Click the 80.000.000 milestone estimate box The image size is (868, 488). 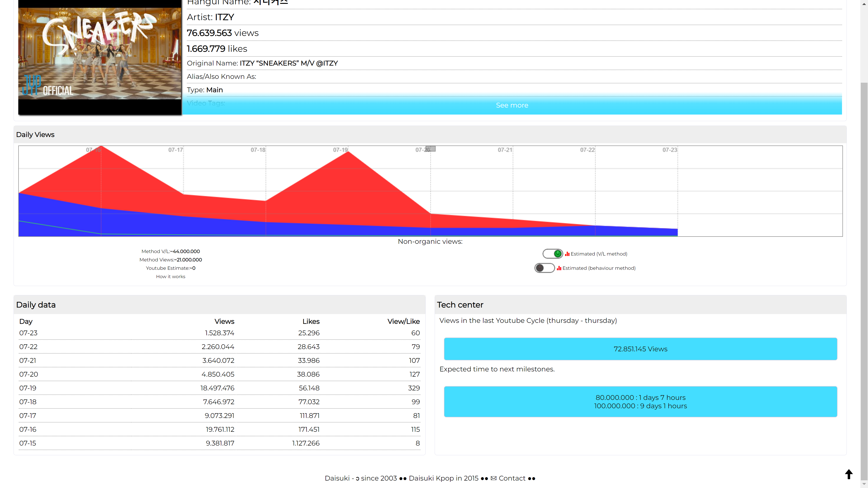(640, 401)
